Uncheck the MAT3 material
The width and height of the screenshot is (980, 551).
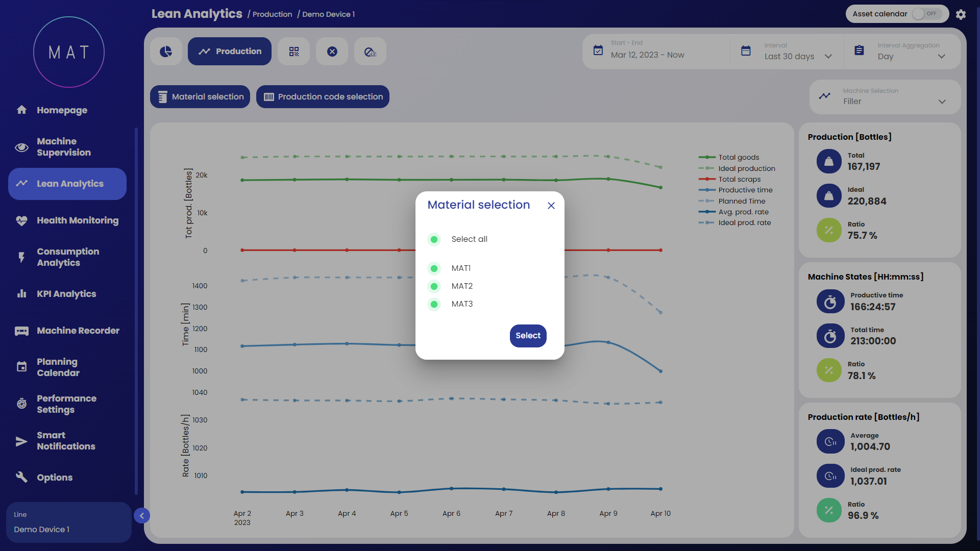[x=434, y=305]
